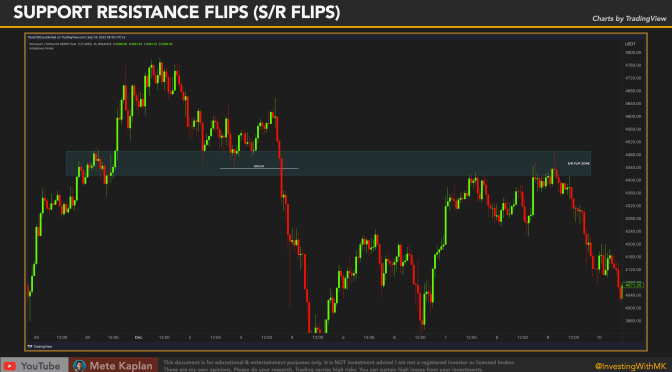Click the white break line label in zone
The image size is (672, 372).
click(259, 166)
